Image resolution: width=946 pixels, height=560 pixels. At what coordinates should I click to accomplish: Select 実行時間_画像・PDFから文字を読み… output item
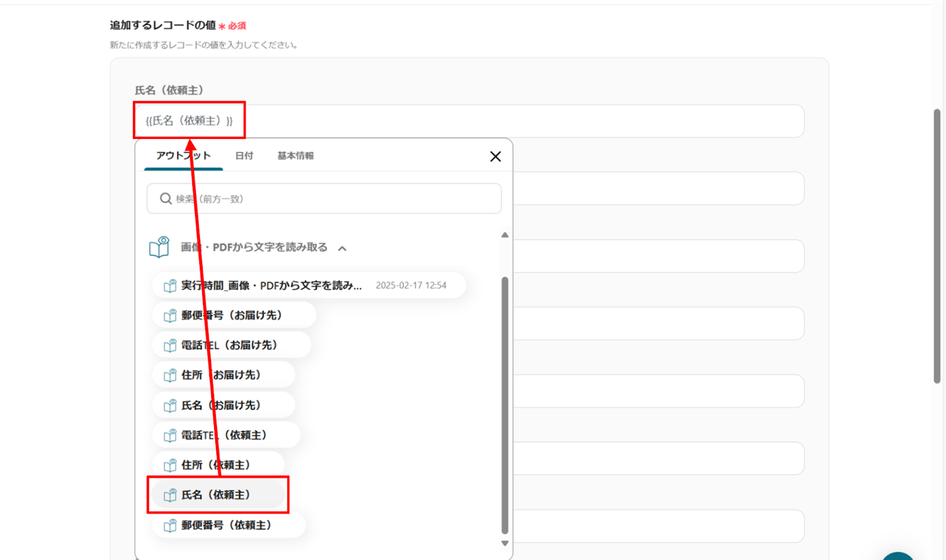click(309, 286)
